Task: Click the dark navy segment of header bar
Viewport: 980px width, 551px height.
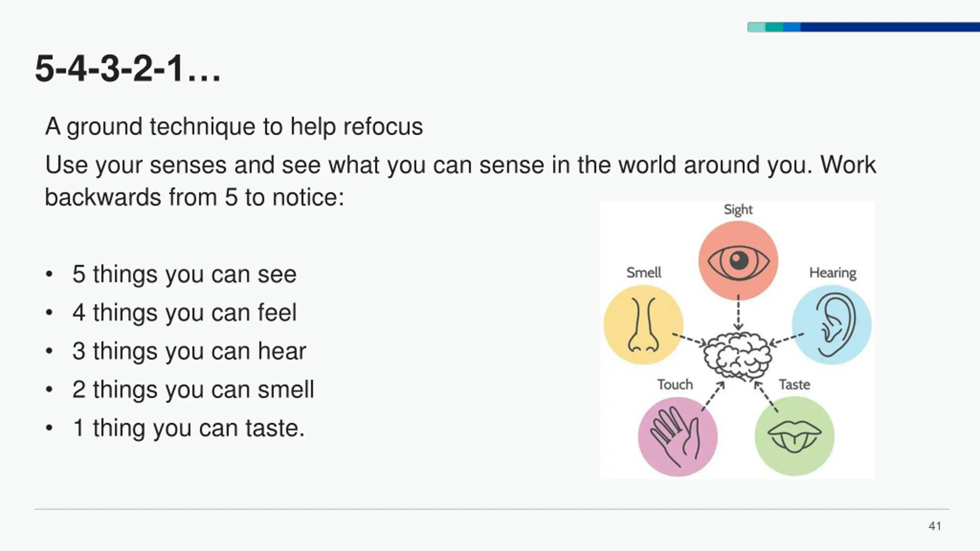Action: [x=888, y=27]
